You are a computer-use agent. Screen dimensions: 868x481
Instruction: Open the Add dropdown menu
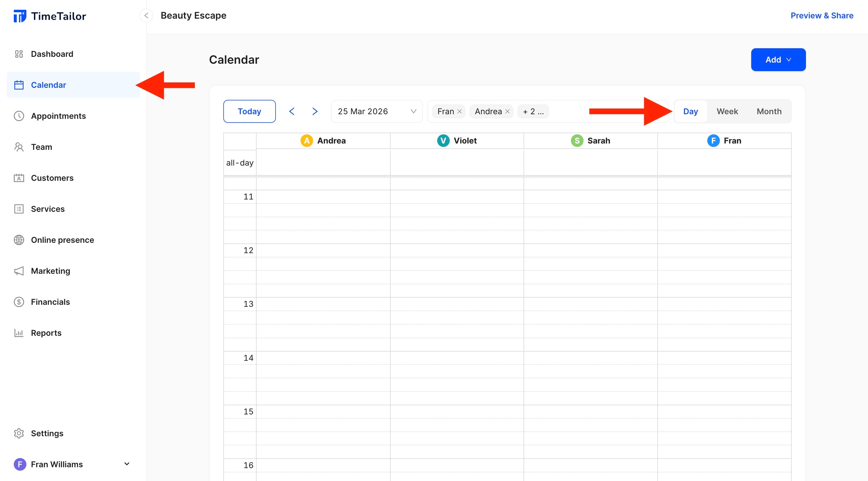778,60
